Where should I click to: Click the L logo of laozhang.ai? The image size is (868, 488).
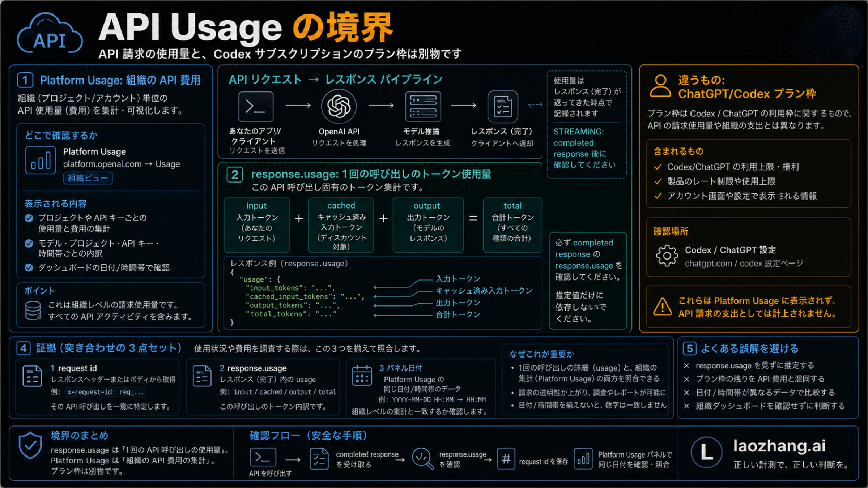pos(706,452)
